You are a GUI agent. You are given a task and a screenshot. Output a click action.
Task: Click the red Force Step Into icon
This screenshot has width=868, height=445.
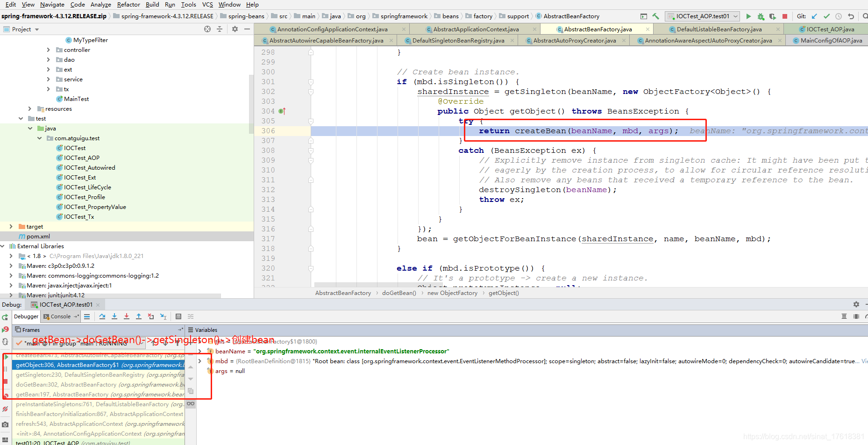pyautogui.click(x=127, y=316)
